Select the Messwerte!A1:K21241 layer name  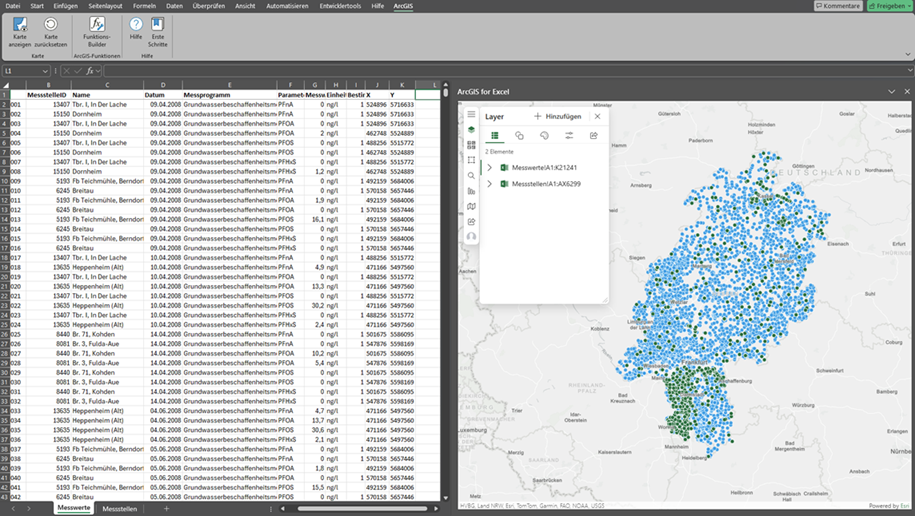pos(544,168)
